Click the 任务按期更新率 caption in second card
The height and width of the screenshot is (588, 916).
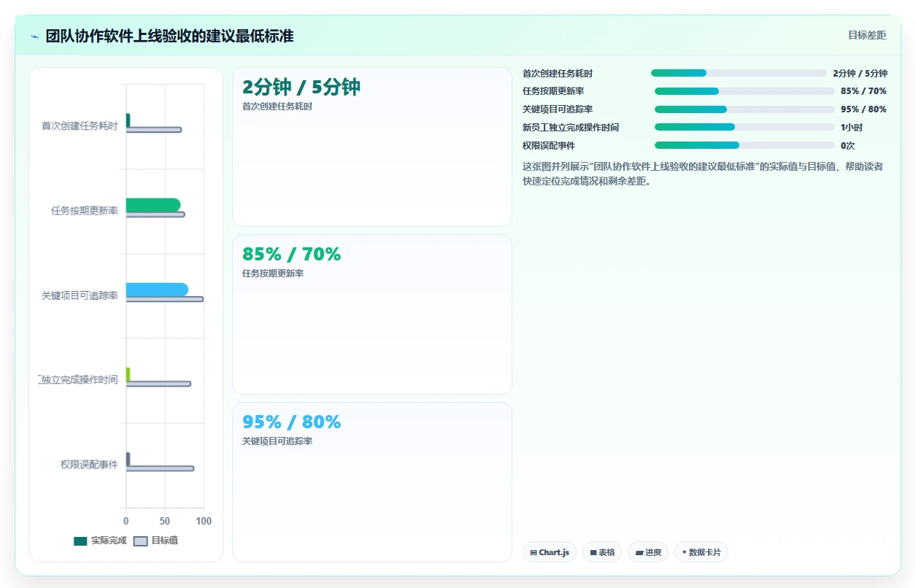(273, 274)
